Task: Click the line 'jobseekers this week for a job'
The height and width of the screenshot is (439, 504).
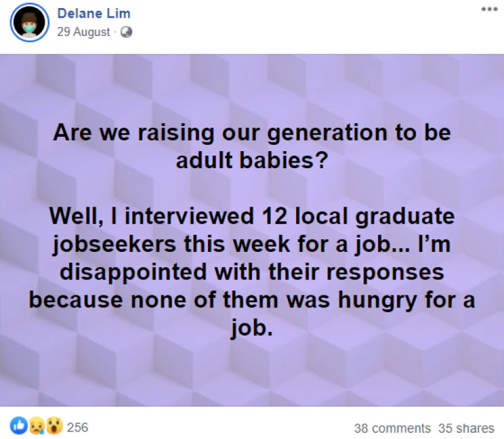Action: 252,244
